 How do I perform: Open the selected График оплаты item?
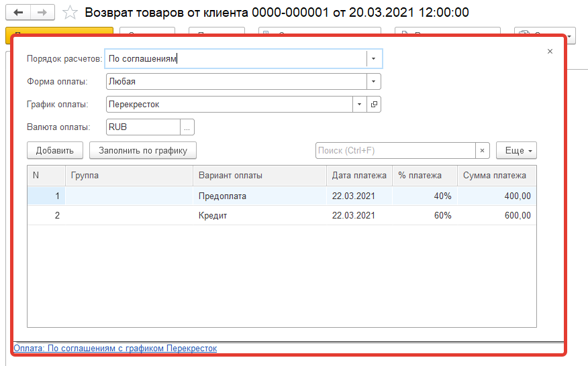[x=375, y=105]
